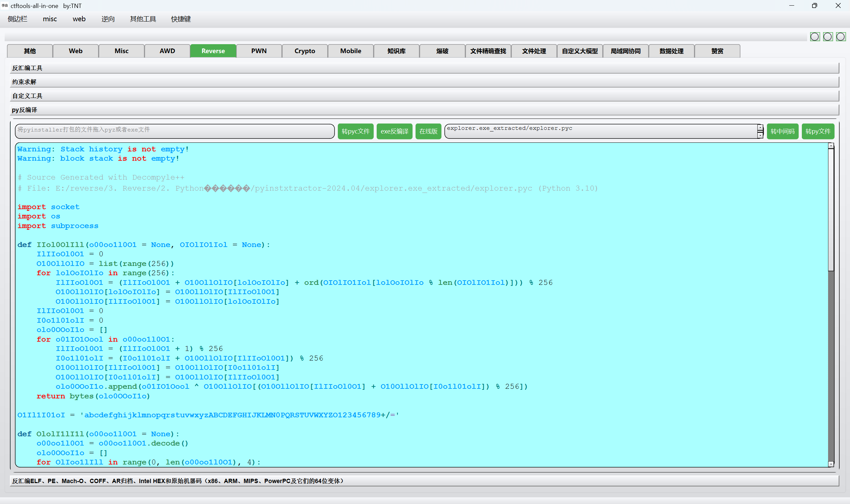Switch to the 文件处理 tab
The image size is (850, 504).
534,51
